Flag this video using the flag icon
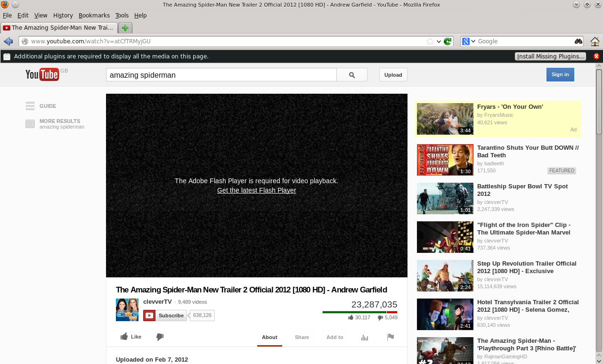 [391, 337]
